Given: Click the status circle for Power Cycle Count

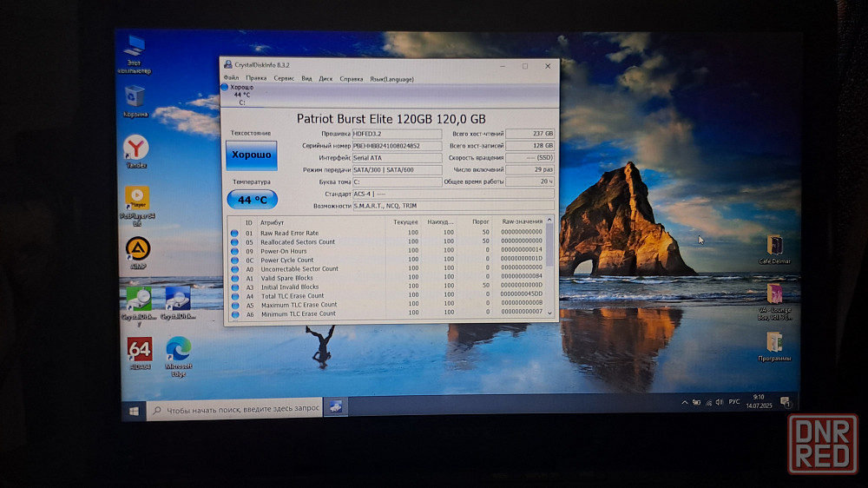Looking at the screenshot, I should [x=234, y=260].
